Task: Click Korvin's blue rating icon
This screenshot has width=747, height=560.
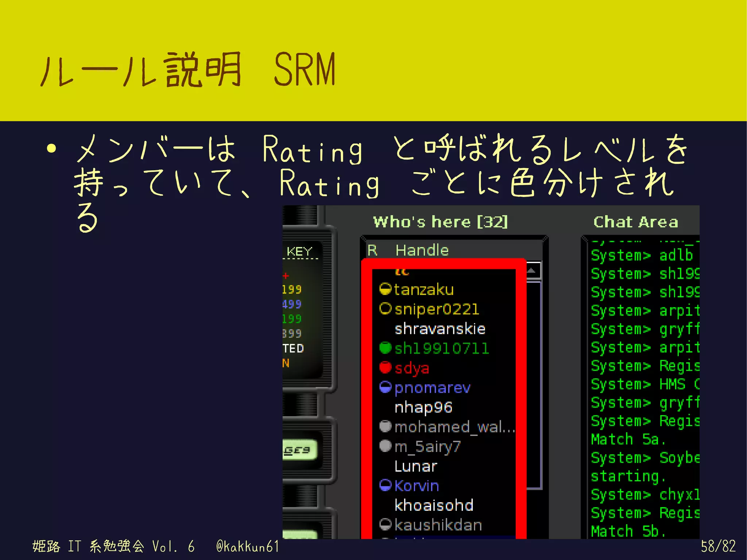Action: [385, 485]
